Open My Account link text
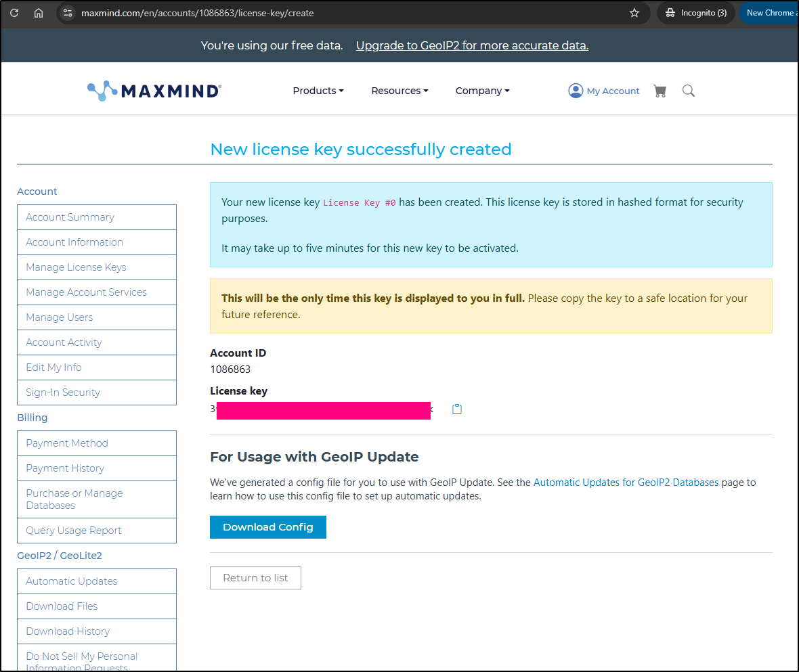 pyautogui.click(x=613, y=91)
